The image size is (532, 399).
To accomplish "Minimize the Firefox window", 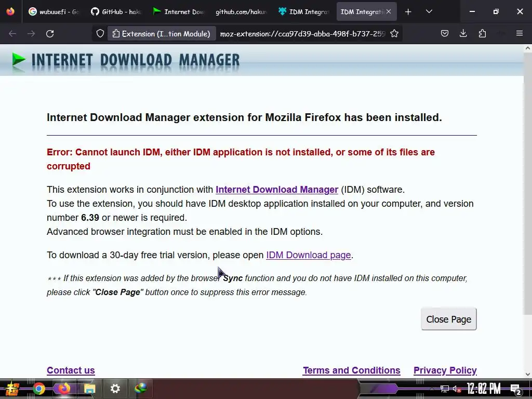I will point(472,11).
